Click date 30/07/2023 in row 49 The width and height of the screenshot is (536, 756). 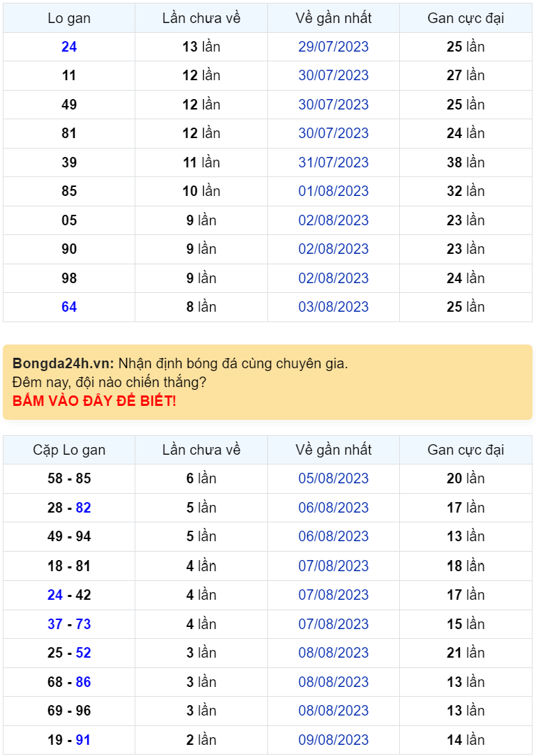(x=334, y=104)
